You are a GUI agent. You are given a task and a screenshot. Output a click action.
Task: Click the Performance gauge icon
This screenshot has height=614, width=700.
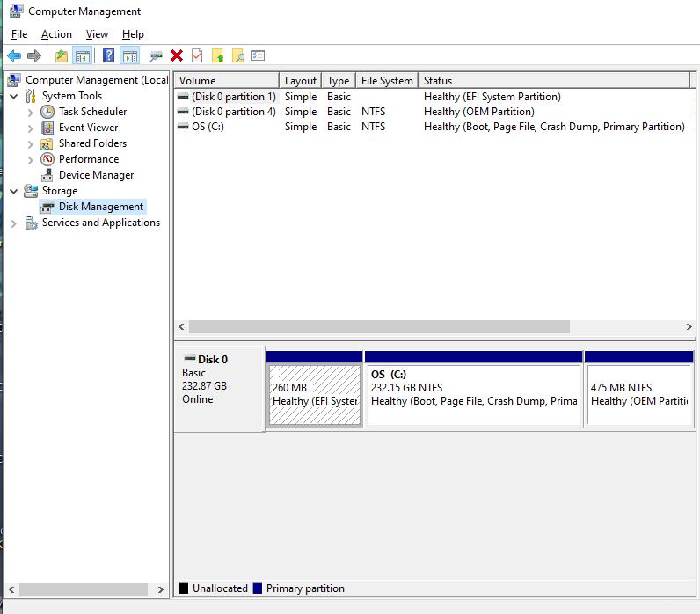pos(47,159)
